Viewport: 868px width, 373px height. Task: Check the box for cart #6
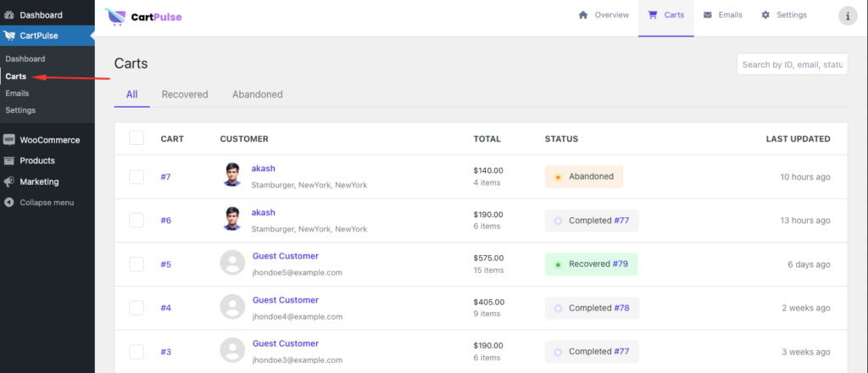pyautogui.click(x=136, y=220)
